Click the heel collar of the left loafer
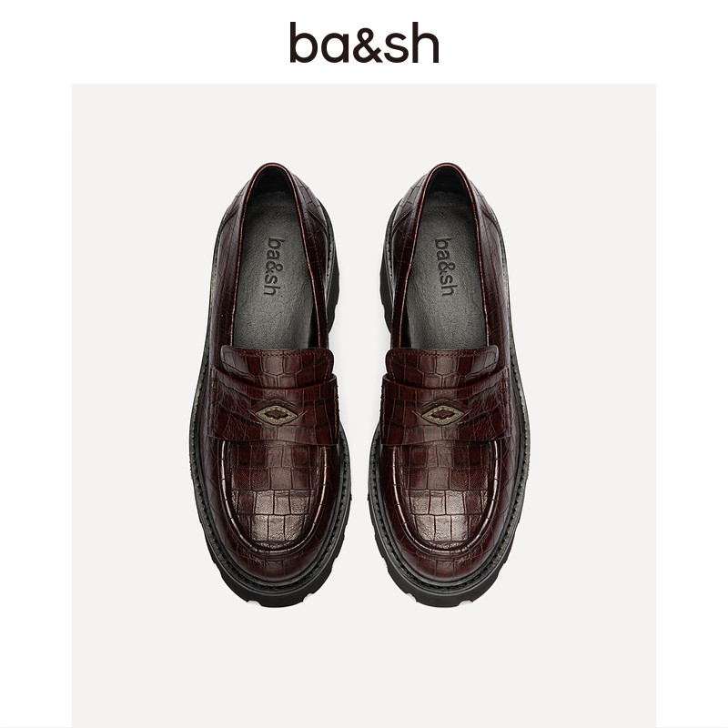Viewport: 728px width, 728px height. coord(272,174)
